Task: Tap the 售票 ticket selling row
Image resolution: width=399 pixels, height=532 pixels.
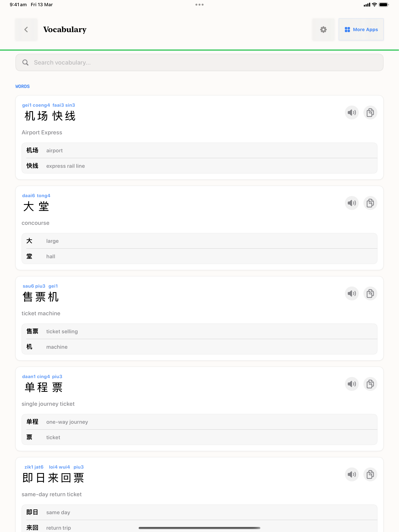Action: pyautogui.click(x=199, y=331)
